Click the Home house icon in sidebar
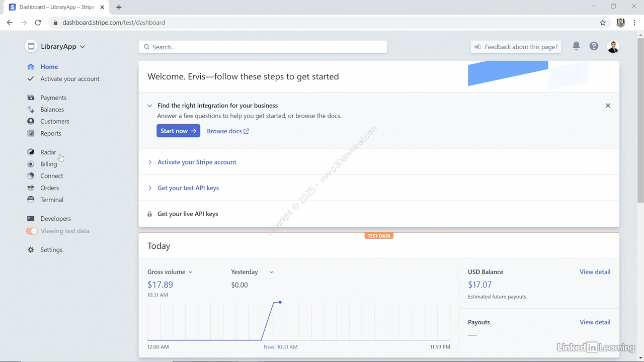This screenshot has width=644, height=362. pyautogui.click(x=31, y=66)
